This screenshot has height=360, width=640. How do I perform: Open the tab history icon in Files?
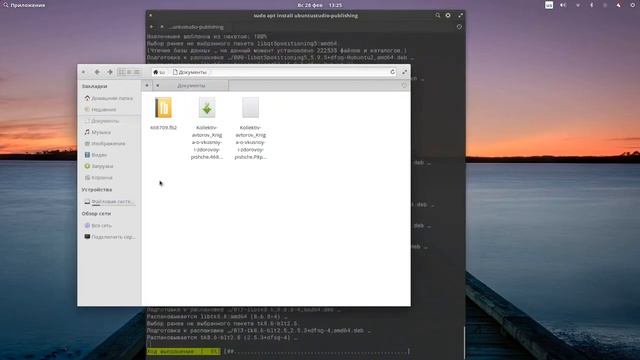pyautogui.click(x=404, y=85)
